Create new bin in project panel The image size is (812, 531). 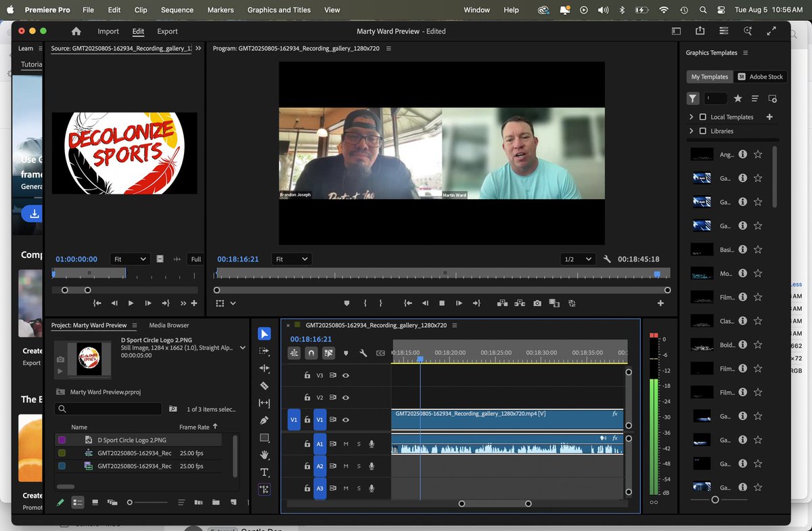point(216,502)
